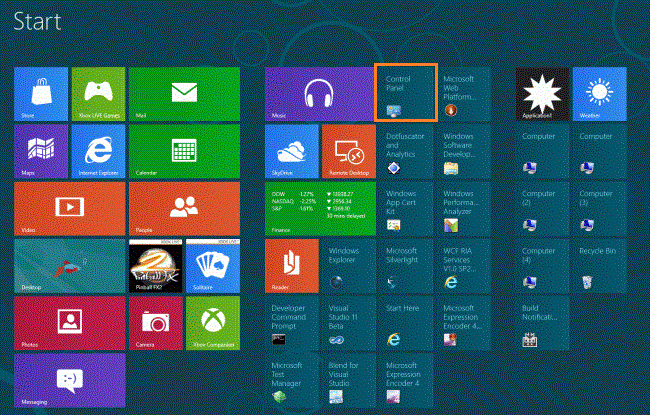Open the Computer (4) tile

click(x=542, y=266)
